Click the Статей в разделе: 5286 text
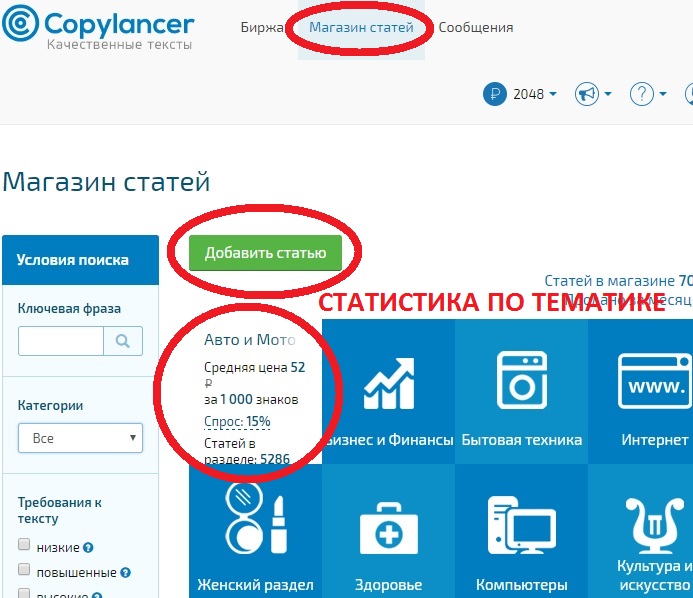This screenshot has width=693, height=598. pyautogui.click(x=247, y=451)
